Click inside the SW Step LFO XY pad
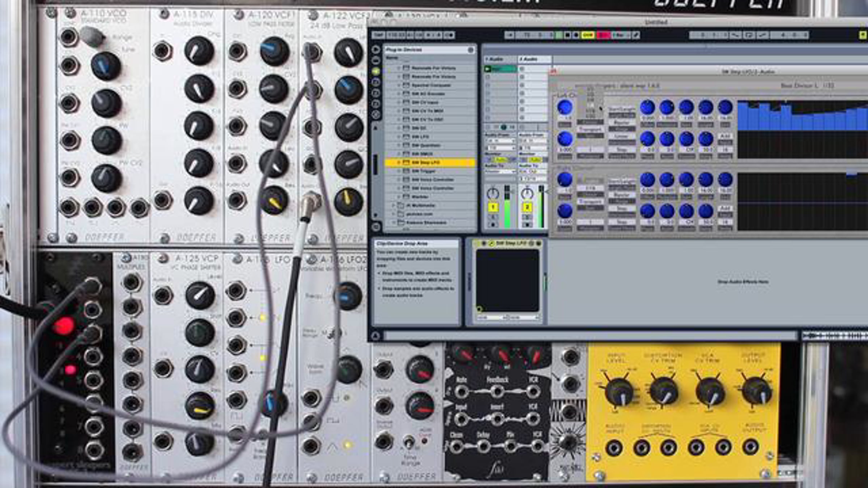Viewport: 868px width, 488px height. pos(507,281)
